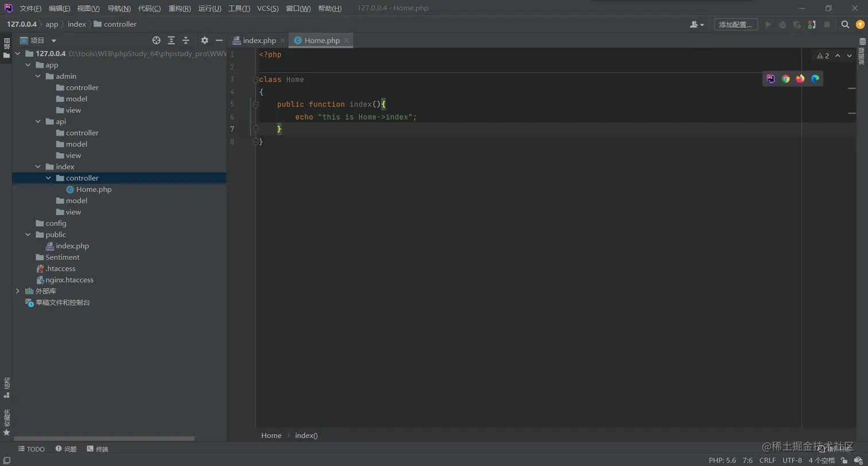Open the Problems (问题) tool window

[x=66, y=449]
